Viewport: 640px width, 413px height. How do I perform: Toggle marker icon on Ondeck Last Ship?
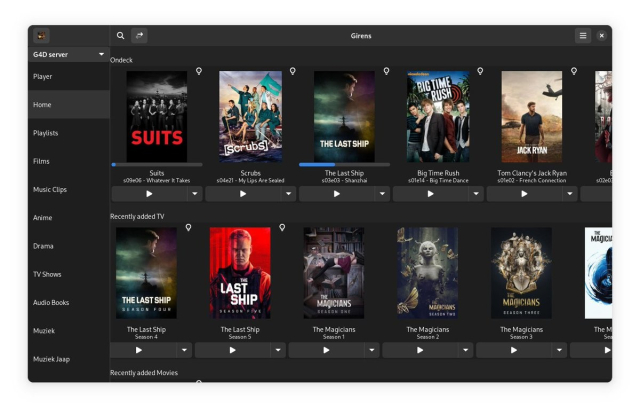387,71
